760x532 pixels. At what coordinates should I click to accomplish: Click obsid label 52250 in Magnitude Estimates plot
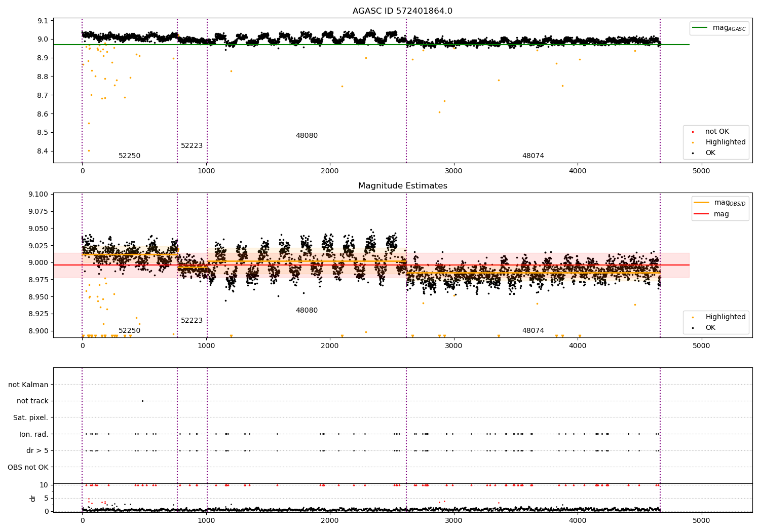[129, 331]
